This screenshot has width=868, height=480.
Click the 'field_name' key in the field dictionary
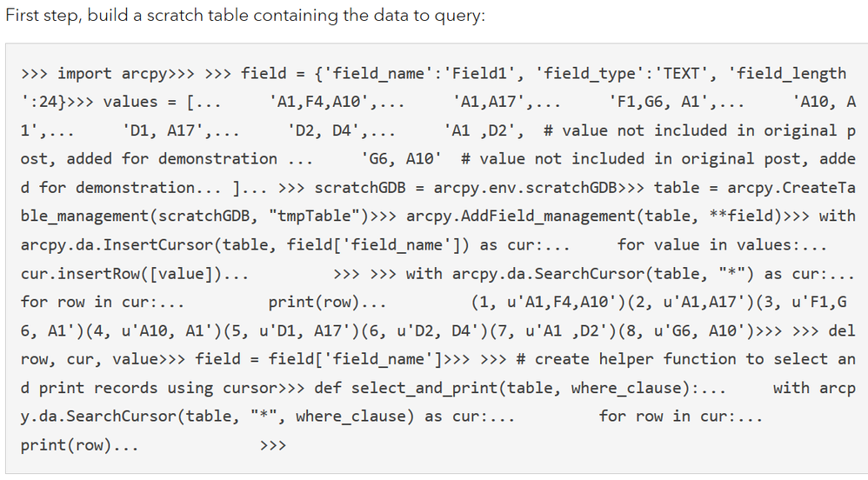(378, 74)
